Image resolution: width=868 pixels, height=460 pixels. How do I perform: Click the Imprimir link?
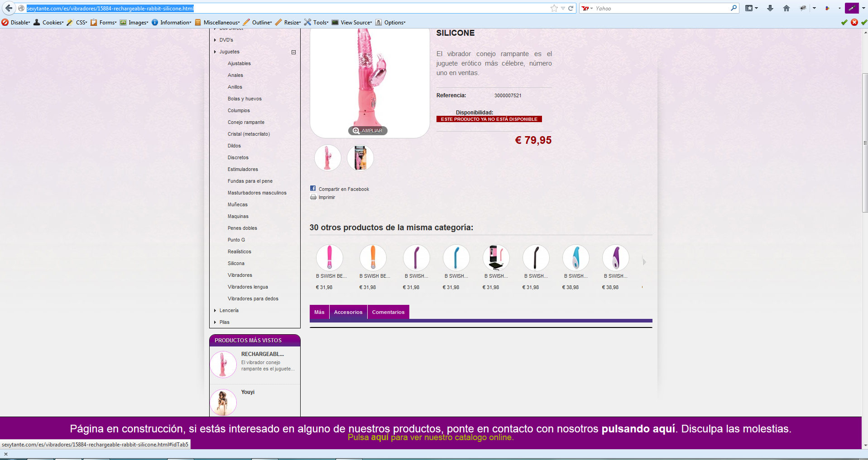pyautogui.click(x=327, y=197)
